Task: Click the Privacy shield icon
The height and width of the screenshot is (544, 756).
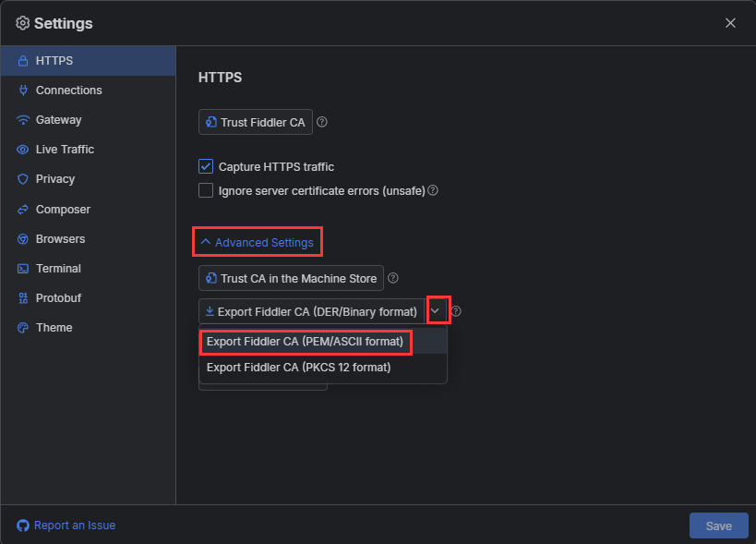Action: pyautogui.click(x=23, y=179)
